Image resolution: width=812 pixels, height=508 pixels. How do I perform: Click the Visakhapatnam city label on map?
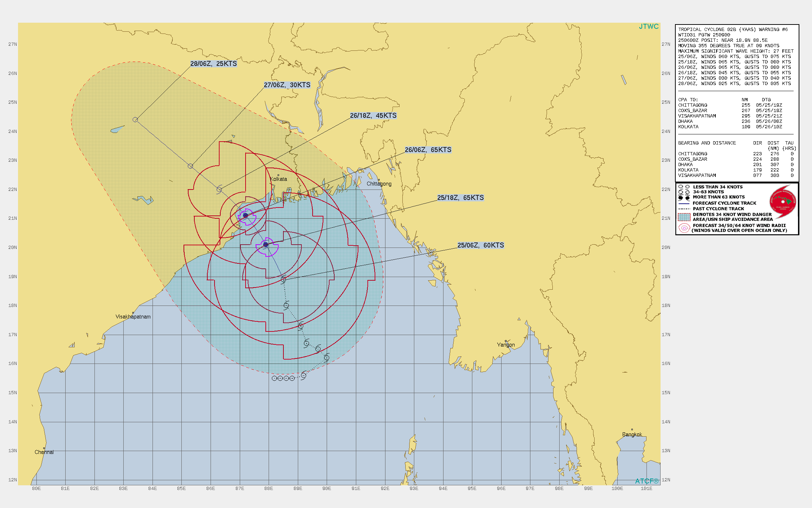(x=133, y=317)
